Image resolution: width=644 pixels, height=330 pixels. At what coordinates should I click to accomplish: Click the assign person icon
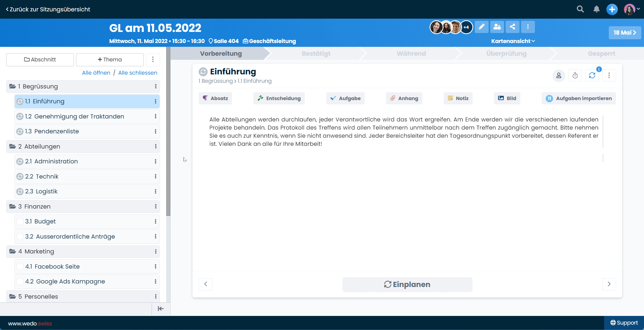coord(559,75)
